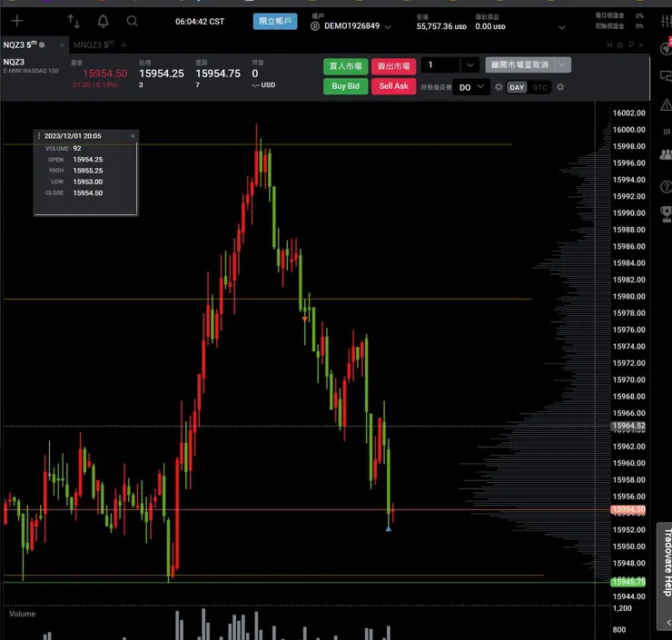
Task: Click the NQZ3 symbol name
Action: point(14,62)
